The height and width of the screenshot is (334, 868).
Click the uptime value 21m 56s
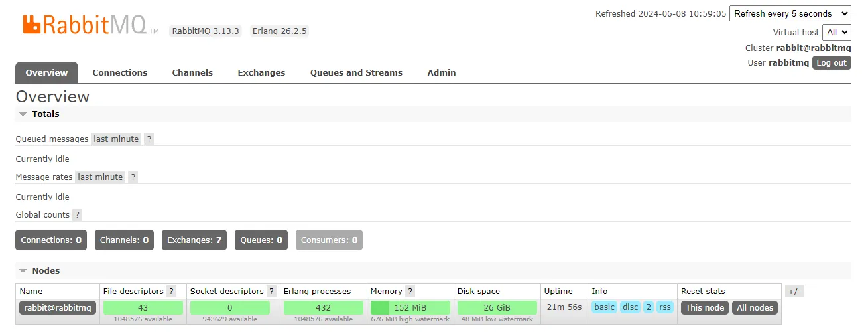[564, 307]
